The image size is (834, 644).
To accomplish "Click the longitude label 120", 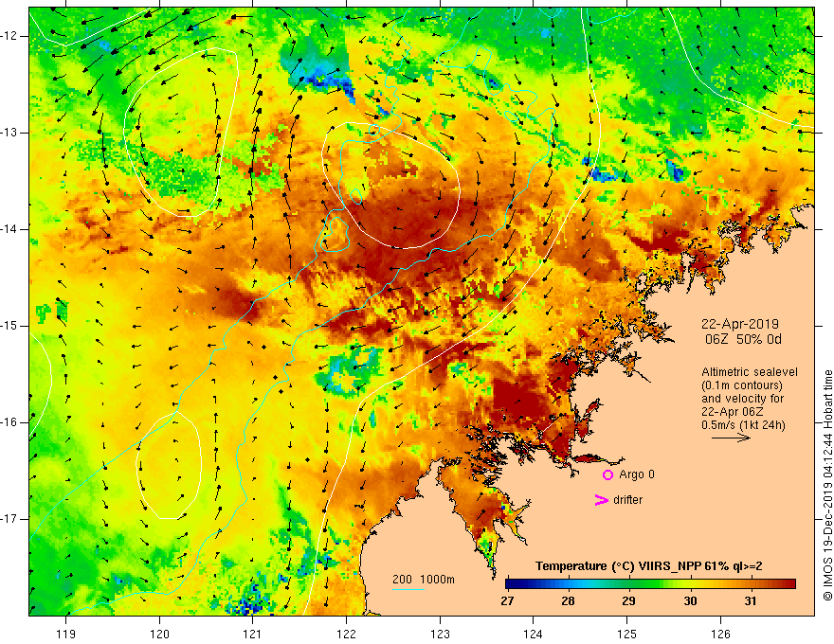I will coord(159,634).
